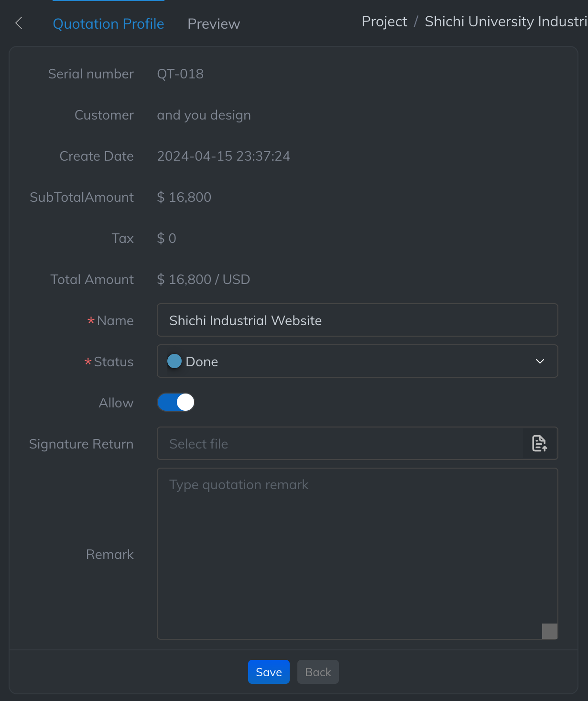
Task: Click the QT-018 serial number value
Action: [180, 74]
